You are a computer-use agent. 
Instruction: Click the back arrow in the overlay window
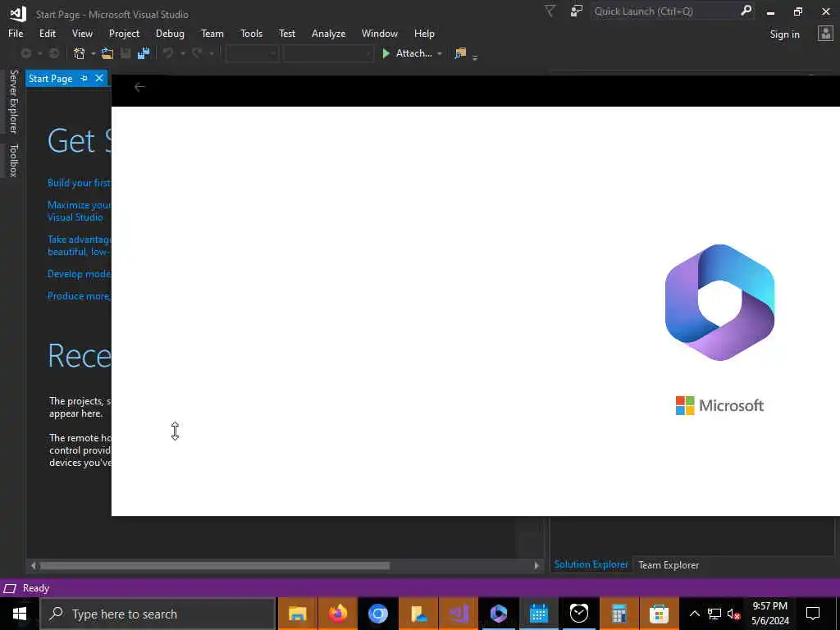[x=139, y=87]
